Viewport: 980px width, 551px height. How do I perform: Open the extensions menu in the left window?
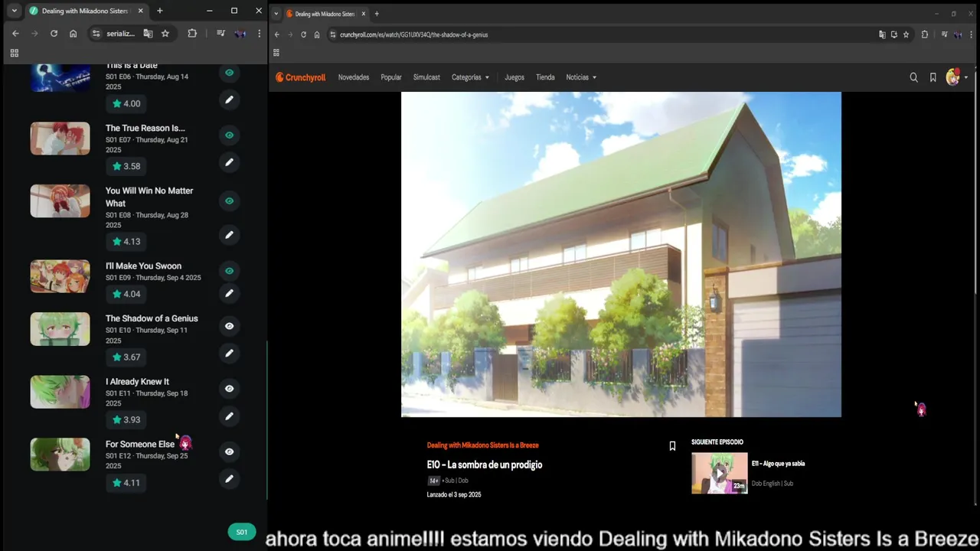pyautogui.click(x=192, y=34)
